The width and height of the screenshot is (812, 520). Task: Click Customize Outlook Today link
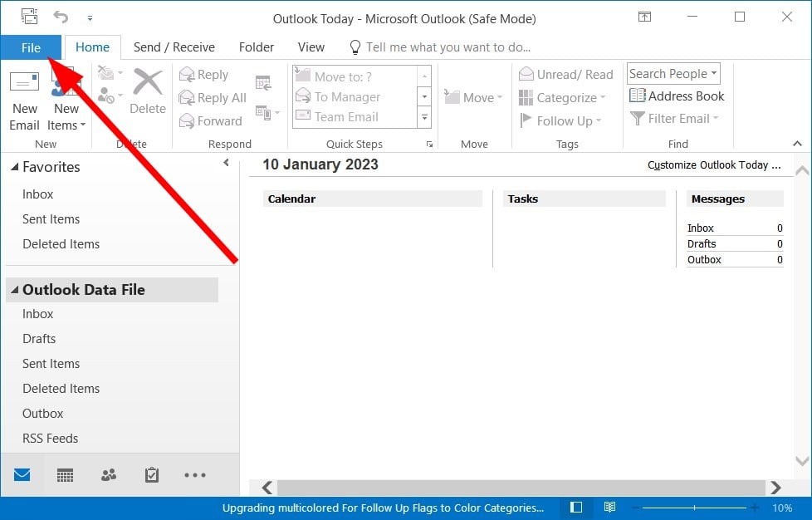tap(713, 164)
